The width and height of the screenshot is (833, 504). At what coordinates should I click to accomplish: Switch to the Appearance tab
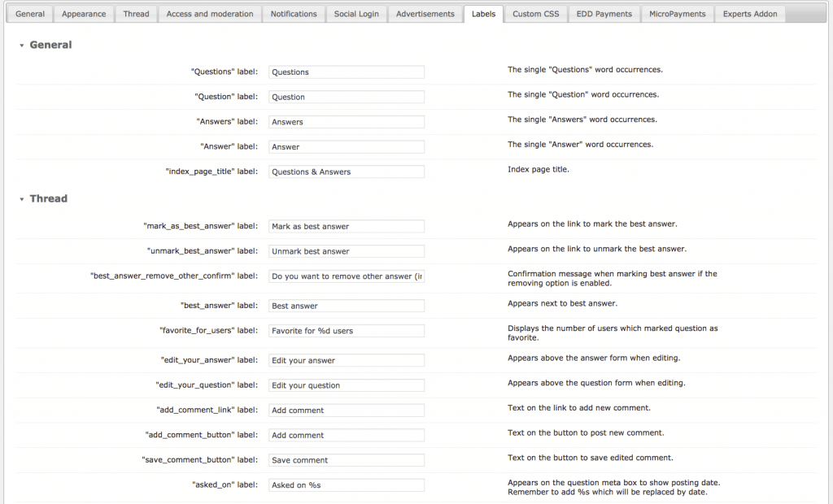point(84,13)
